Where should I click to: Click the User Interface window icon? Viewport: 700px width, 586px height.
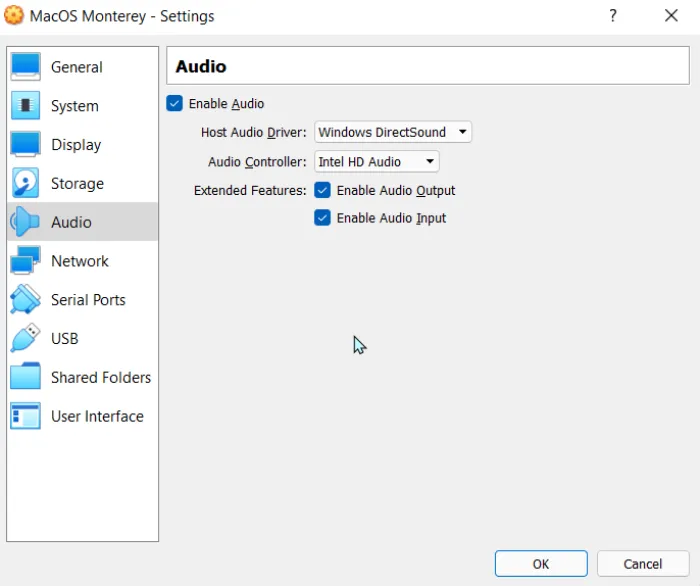[25, 417]
